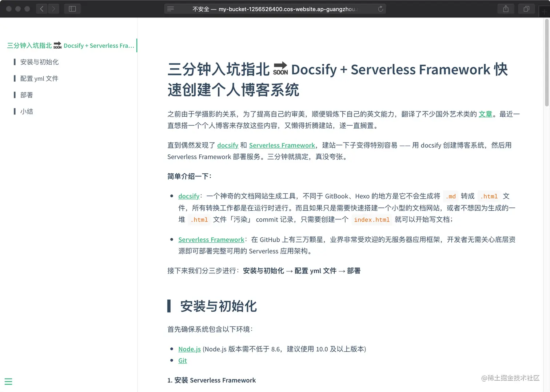Go back with the Safari back arrow
550x392 pixels.
point(42,9)
